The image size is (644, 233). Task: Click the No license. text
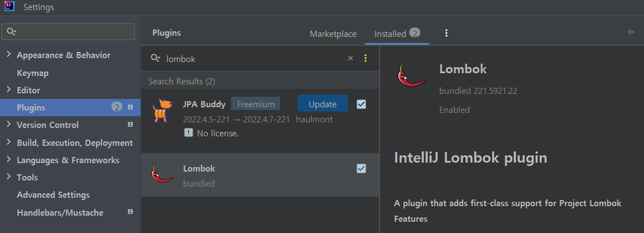[218, 133]
